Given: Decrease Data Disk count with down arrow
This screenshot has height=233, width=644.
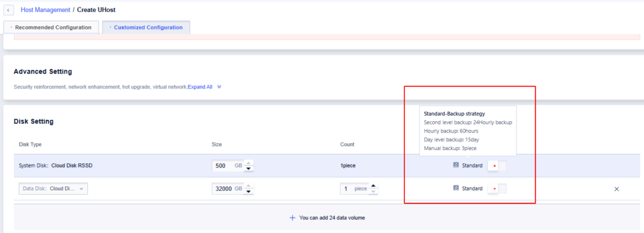Looking at the screenshot, I should (374, 191).
